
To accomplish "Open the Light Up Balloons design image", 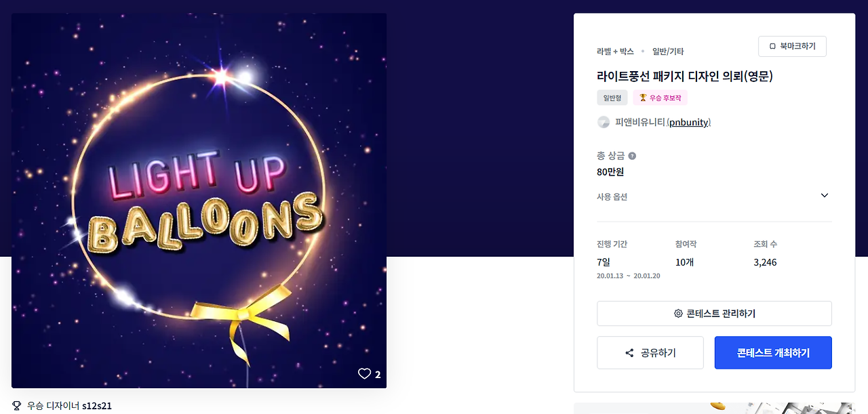I will (x=199, y=201).
